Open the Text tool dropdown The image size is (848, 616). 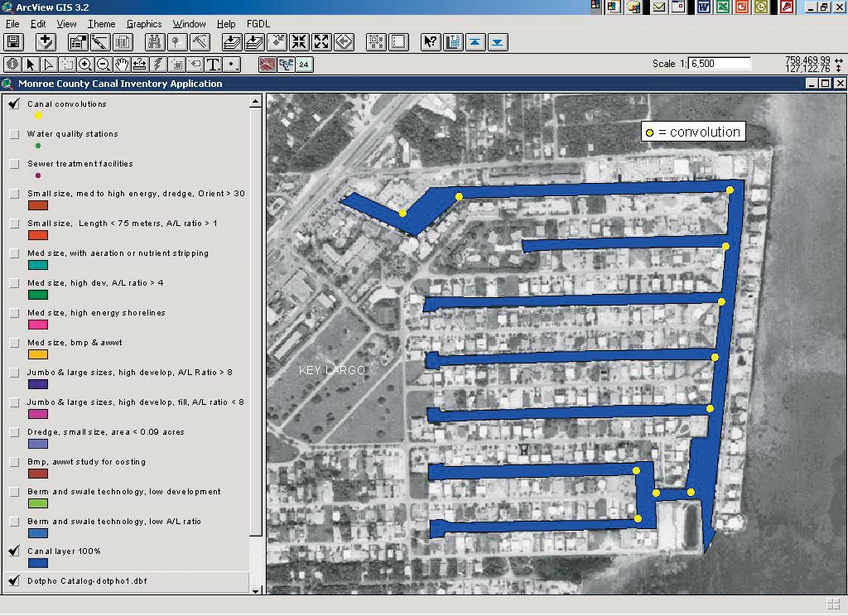(x=213, y=65)
